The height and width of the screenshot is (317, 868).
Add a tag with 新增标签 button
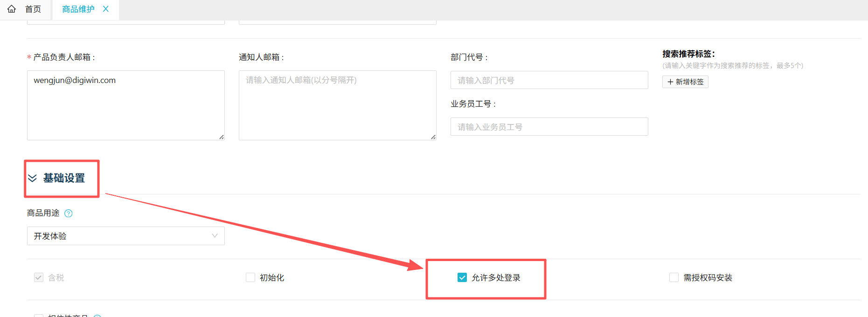(x=685, y=82)
